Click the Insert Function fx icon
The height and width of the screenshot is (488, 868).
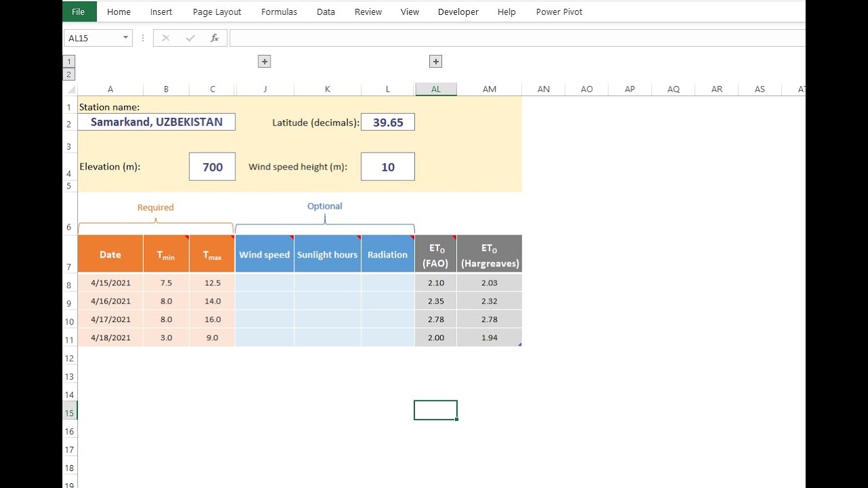coord(214,38)
